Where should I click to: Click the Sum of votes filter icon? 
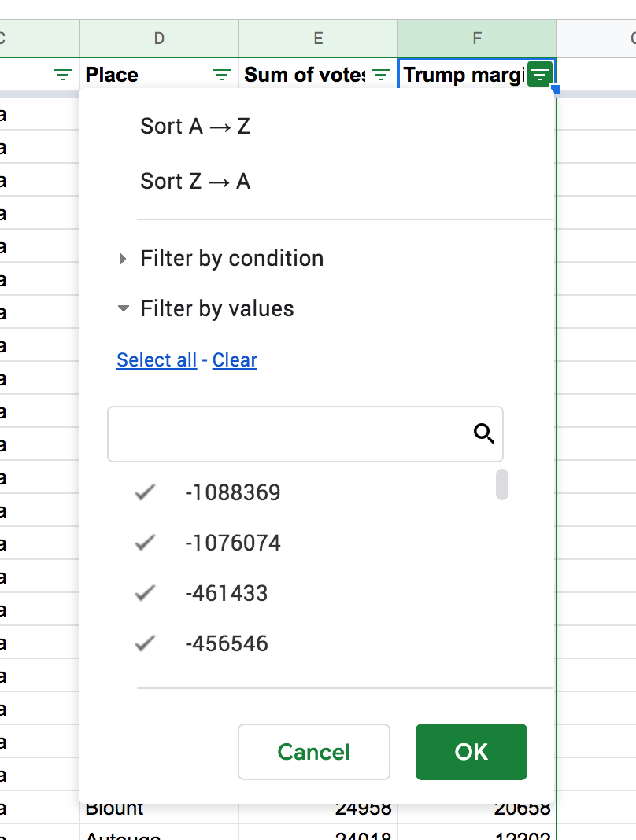coord(381,75)
